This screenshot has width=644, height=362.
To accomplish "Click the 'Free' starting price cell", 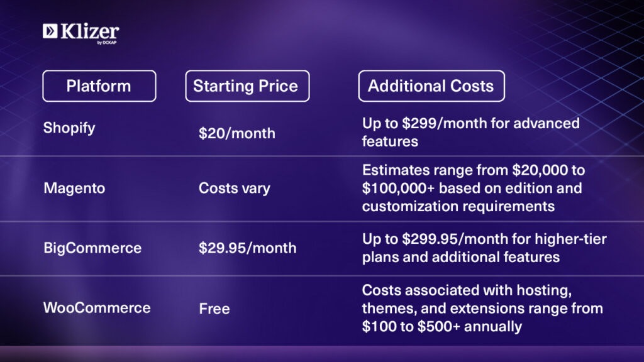I will pos(214,309).
